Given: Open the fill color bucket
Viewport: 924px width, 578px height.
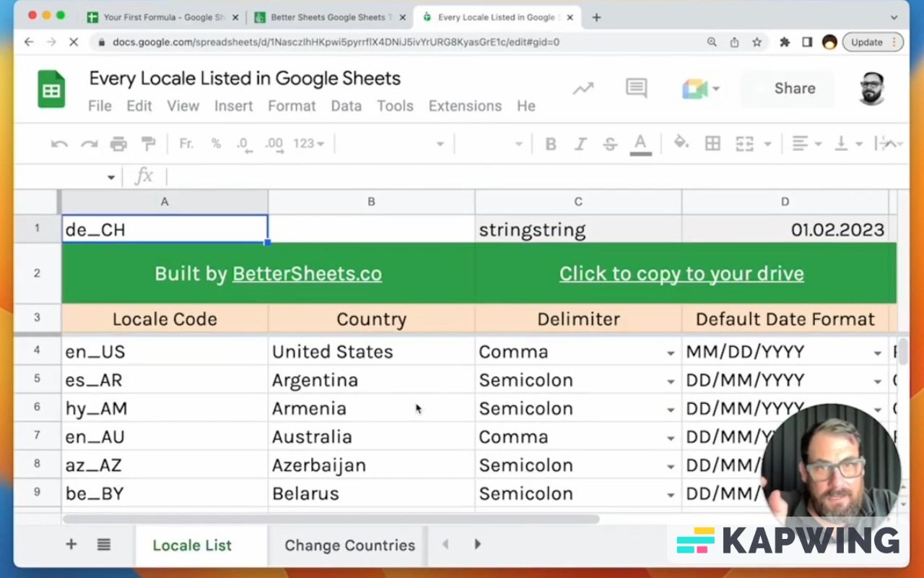Looking at the screenshot, I should pos(681,142).
